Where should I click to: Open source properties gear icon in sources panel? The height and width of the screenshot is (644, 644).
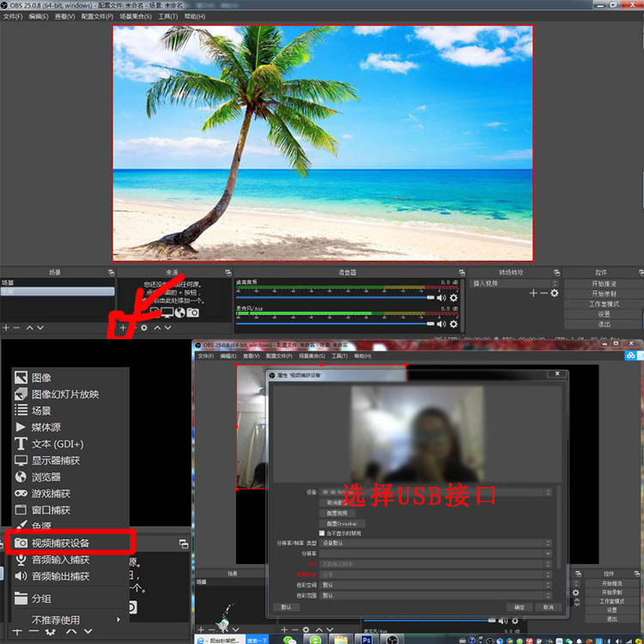(144, 328)
